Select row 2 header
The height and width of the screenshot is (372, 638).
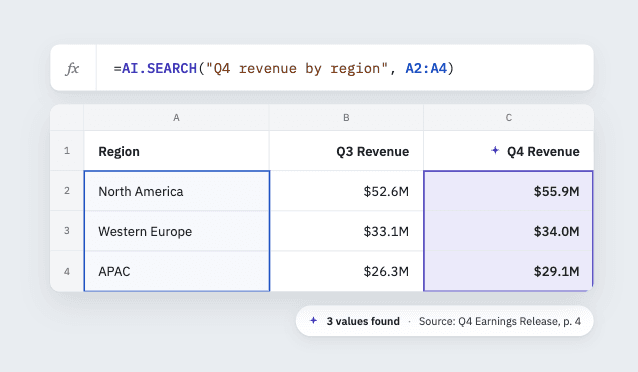coord(67,191)
